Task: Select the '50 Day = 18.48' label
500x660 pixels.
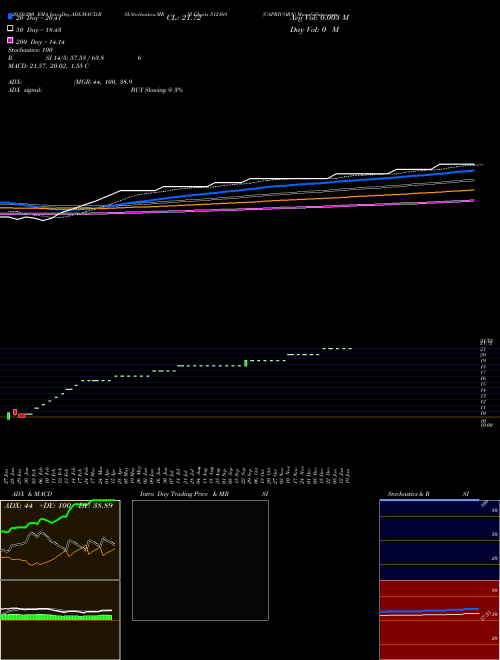Action: click(x=39, y=30)
